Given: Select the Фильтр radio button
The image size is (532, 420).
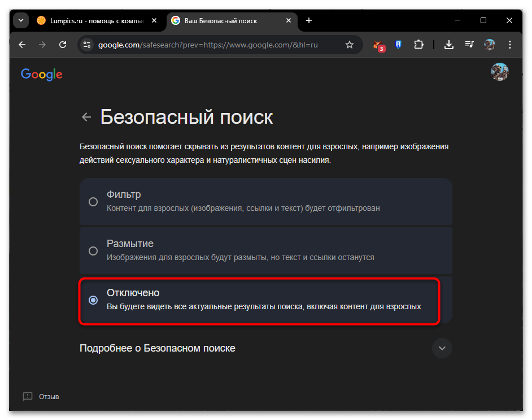Looking at the screenshot, I should 93,202.
